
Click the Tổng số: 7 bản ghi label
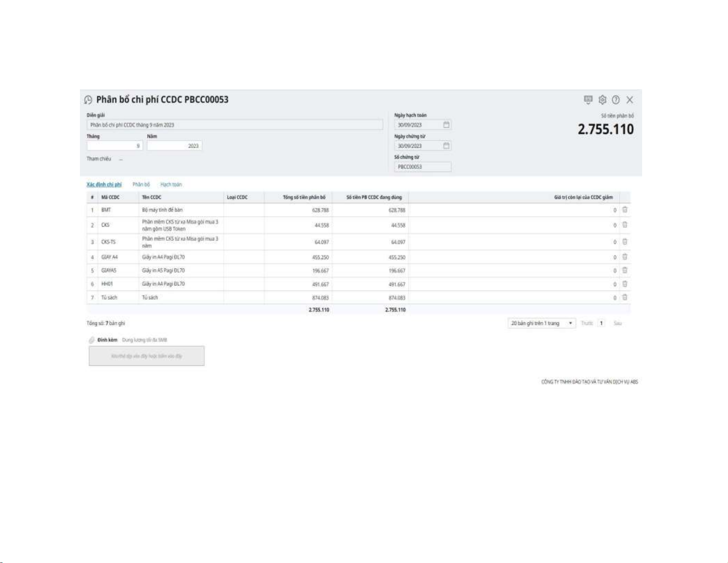coord(106,324)
